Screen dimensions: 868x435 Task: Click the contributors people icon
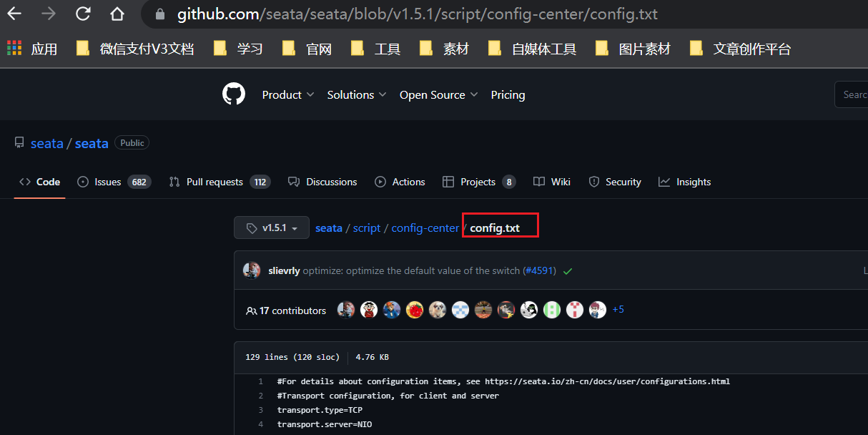click(251, 311)
